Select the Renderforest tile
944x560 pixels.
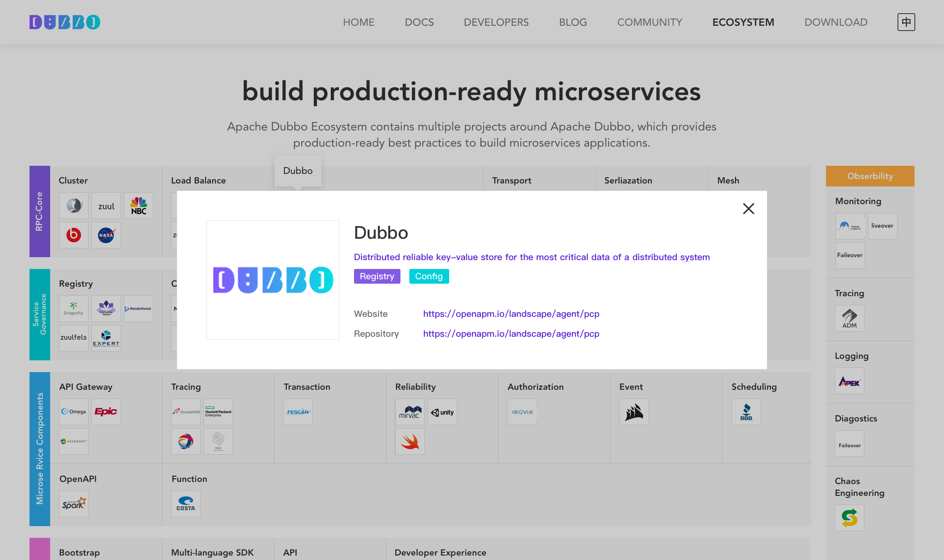click(139, 309)
